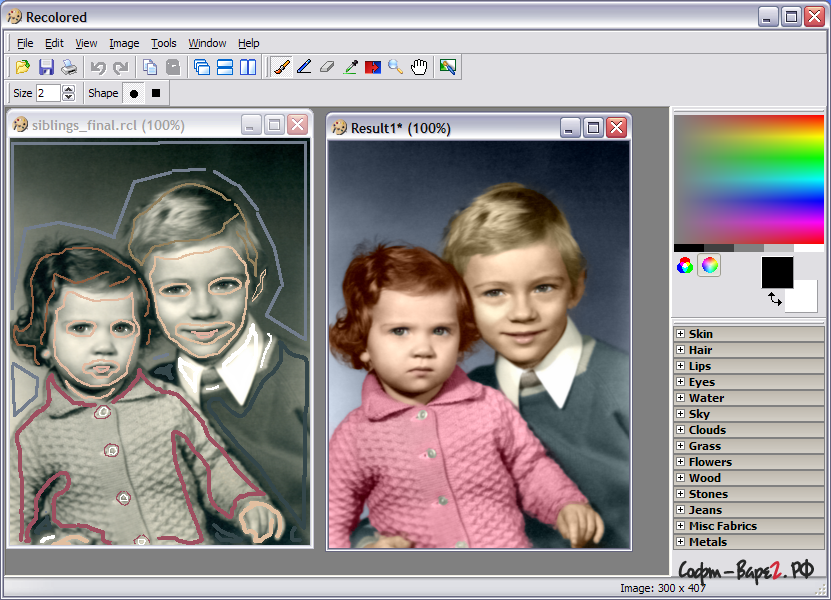The height and width of the screenshot is (600, 831).
Task: Click the Copy toolbar icon
Action: click(x=150, y=67)
